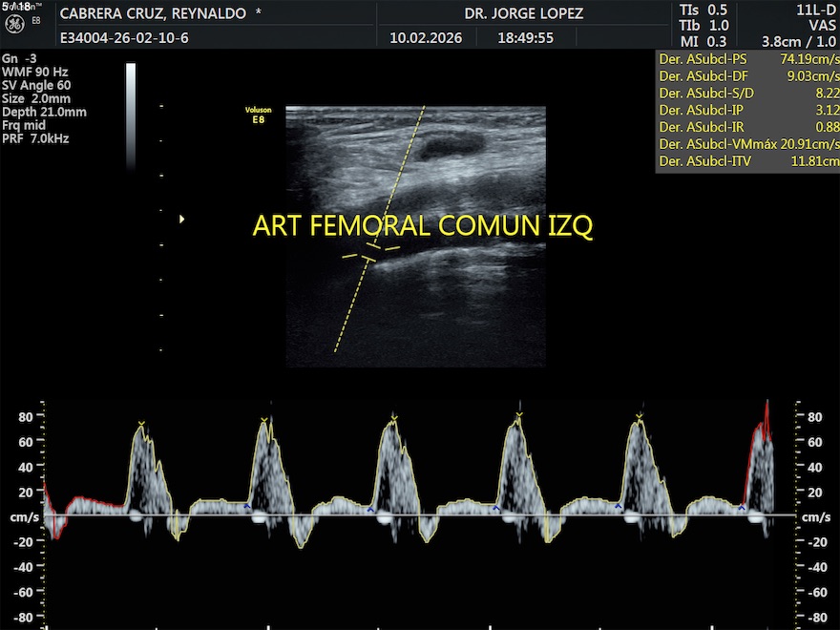Select the Der. ASubcl-IR measurement row
Image resolution: width=840 pixels, height=630 pixels.
coord(747,127)
